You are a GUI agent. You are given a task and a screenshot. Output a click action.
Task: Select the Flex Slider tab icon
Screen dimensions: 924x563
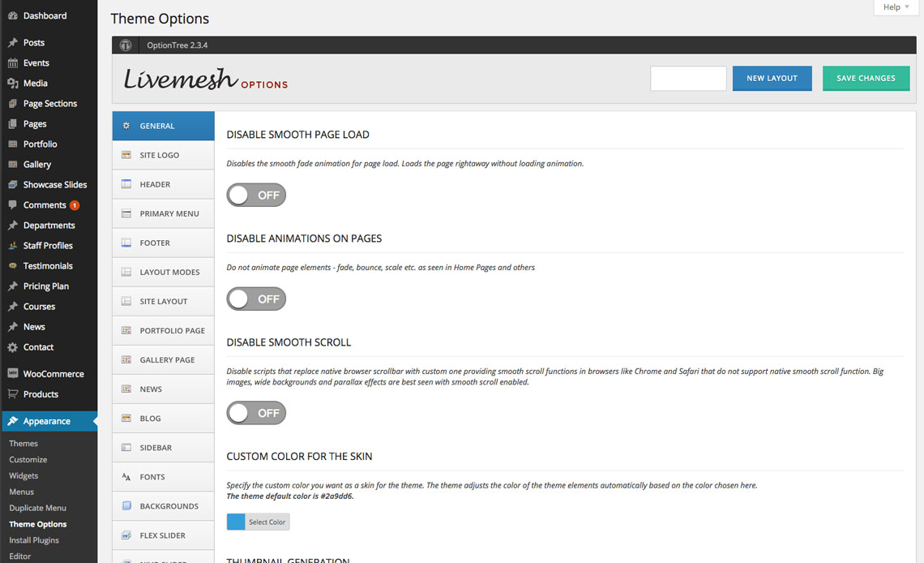click(127, 535)
